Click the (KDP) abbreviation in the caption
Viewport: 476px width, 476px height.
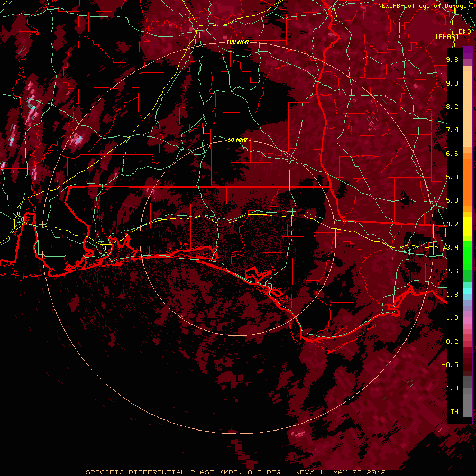pos(231,472)
